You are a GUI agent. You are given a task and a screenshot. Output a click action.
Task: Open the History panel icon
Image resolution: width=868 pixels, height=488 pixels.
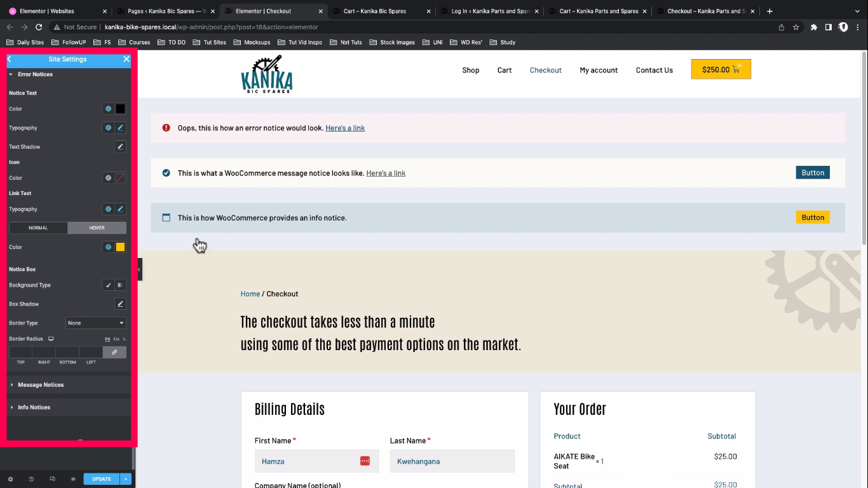pos(31,479)
